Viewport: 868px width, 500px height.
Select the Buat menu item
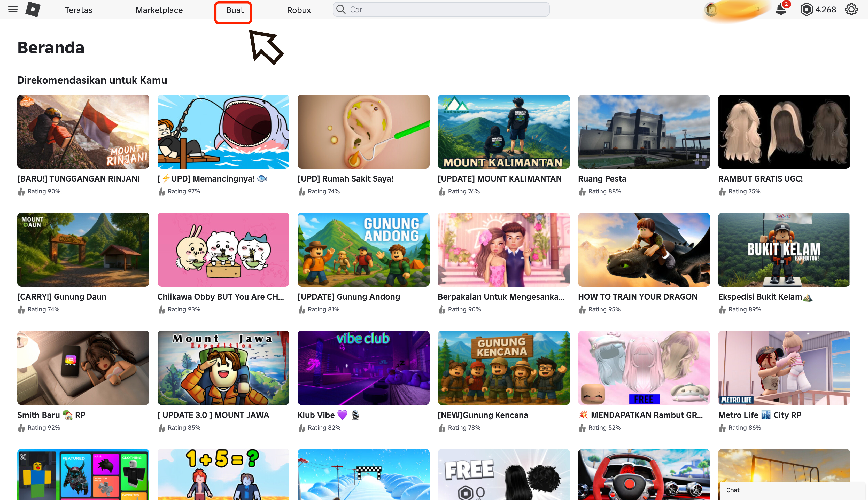[235, 10]
